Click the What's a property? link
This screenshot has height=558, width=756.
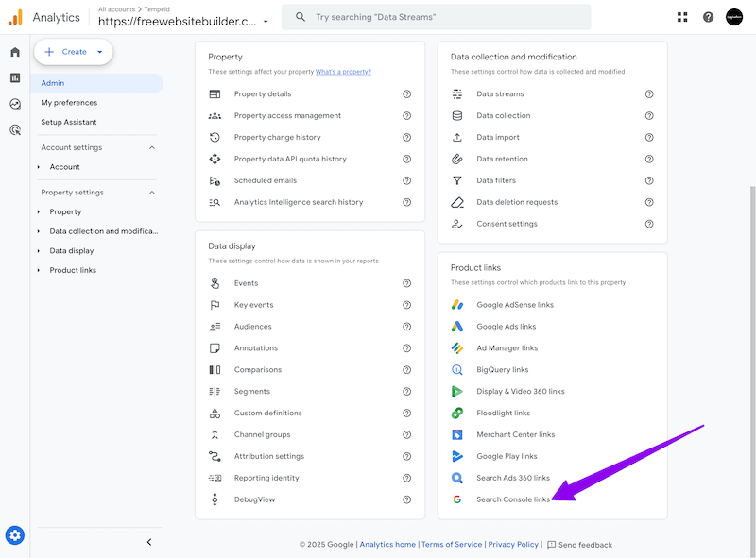(343, 72)
